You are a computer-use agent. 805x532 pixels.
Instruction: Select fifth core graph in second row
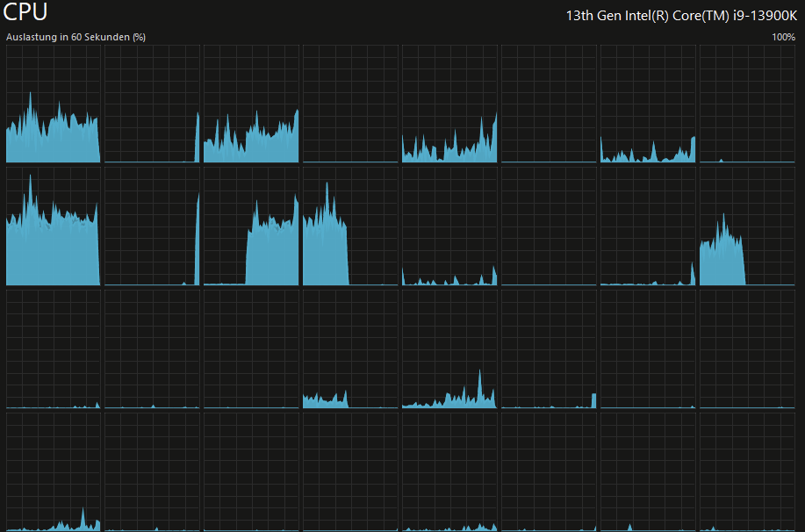tap(449, 226)
